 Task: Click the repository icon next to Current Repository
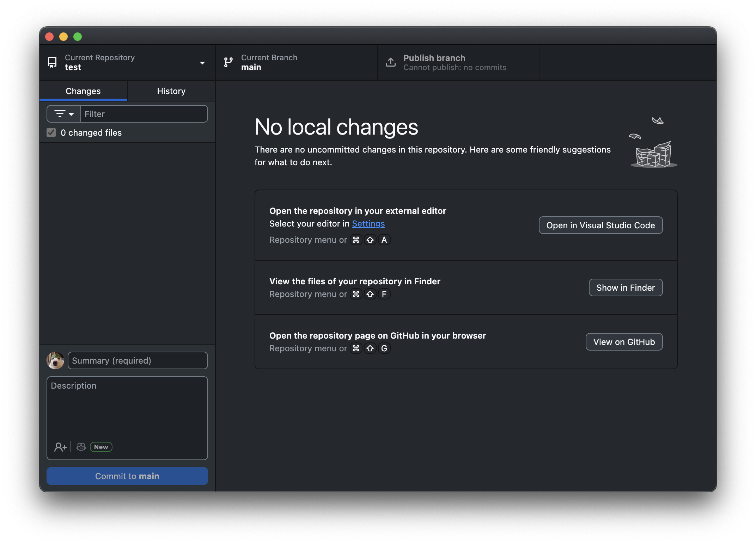pos(52,62)
